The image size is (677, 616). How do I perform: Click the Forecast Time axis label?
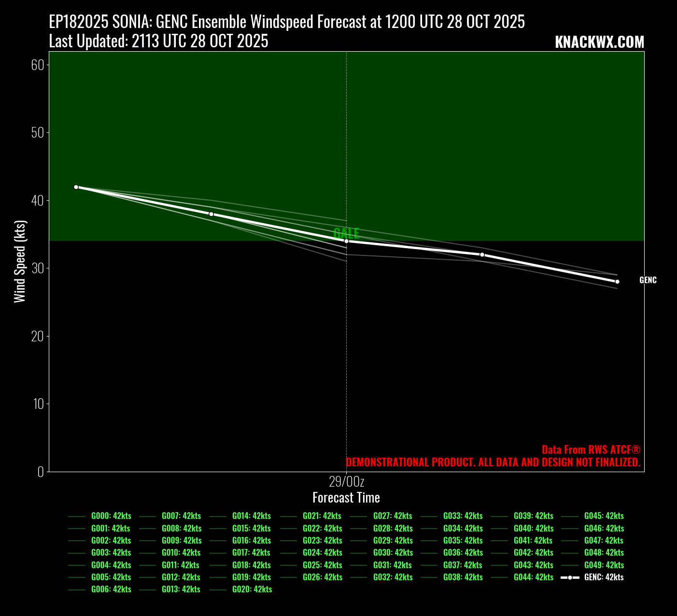point(346,497)
